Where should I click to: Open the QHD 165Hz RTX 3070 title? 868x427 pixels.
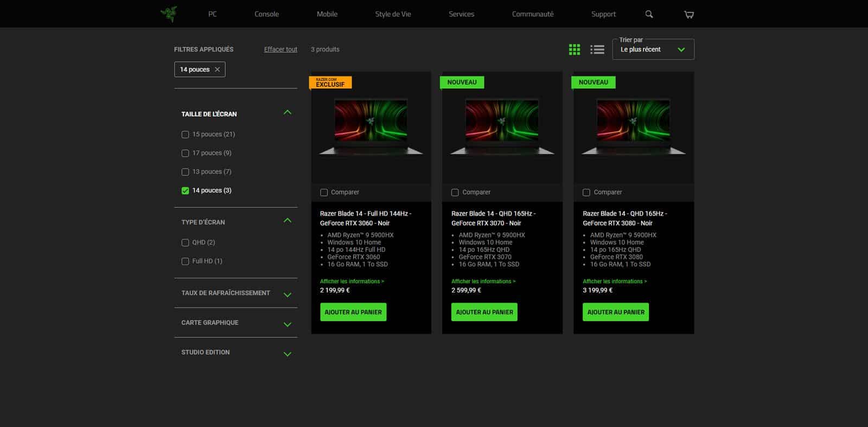click(x=494, y=218)
